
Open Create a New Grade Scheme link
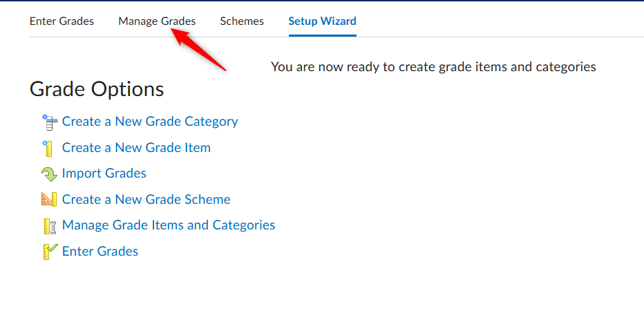click(x=146, y=199)
